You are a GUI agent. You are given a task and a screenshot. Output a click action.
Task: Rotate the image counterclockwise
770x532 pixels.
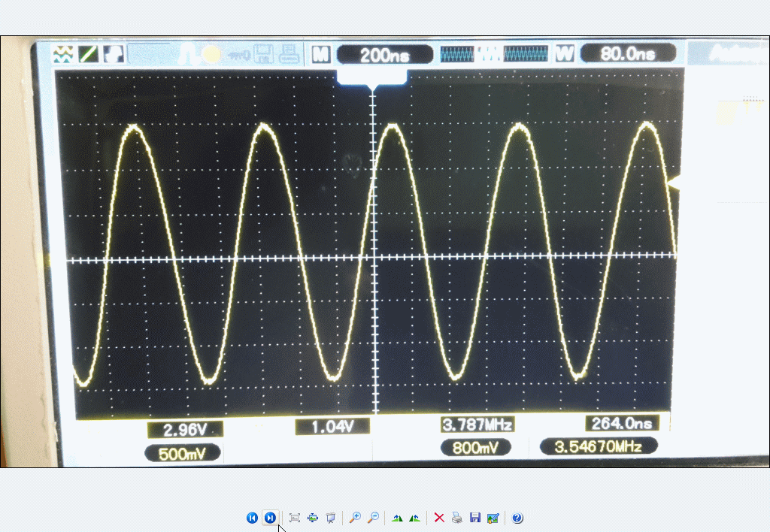click(x=414, y=518)
